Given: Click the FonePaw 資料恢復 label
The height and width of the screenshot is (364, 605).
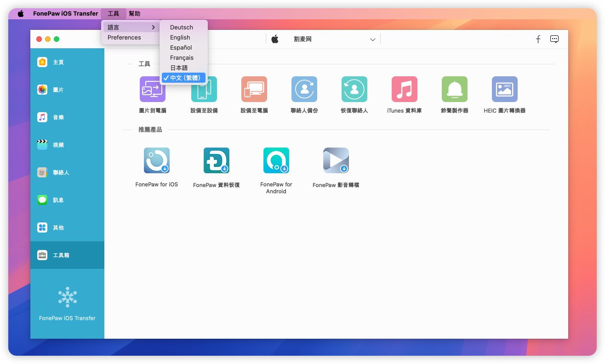Looking at the screenshot, I should 217,185.
